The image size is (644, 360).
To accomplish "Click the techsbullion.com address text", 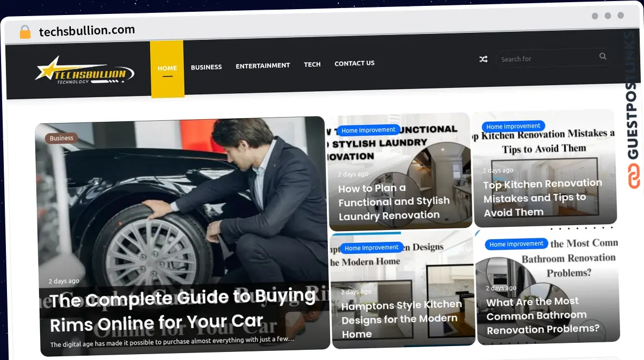I will pyautogui.click(x=87, y=31).
